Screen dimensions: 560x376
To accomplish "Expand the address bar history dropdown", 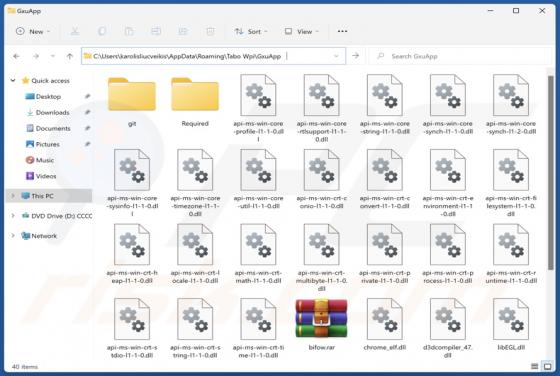I will [x=336, y=56].
